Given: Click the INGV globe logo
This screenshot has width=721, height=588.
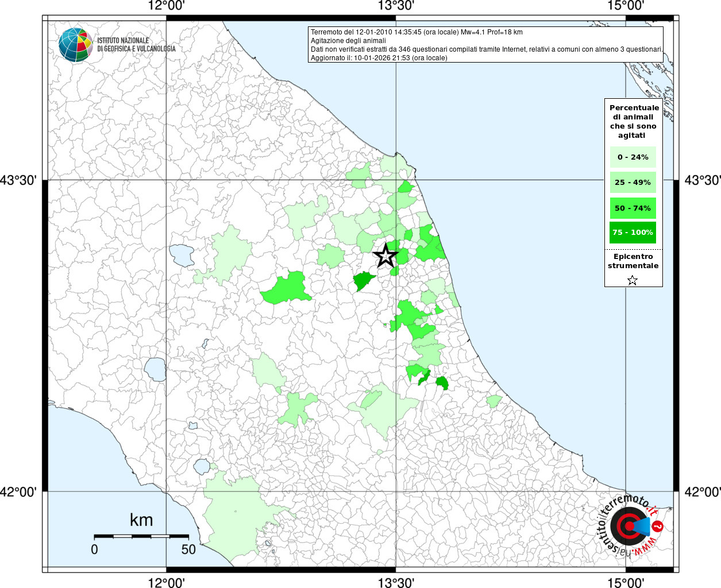Looking at the screenshot, I should (x=75, y=45).
